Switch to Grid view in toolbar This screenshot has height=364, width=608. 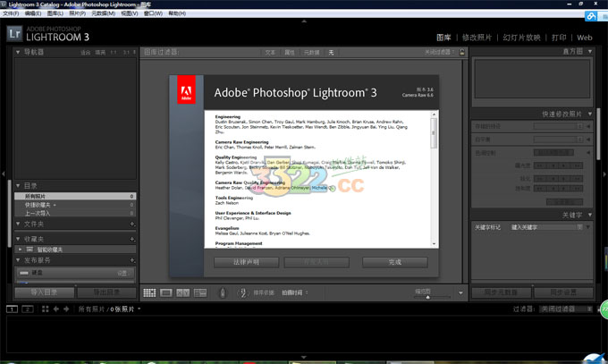149,292
